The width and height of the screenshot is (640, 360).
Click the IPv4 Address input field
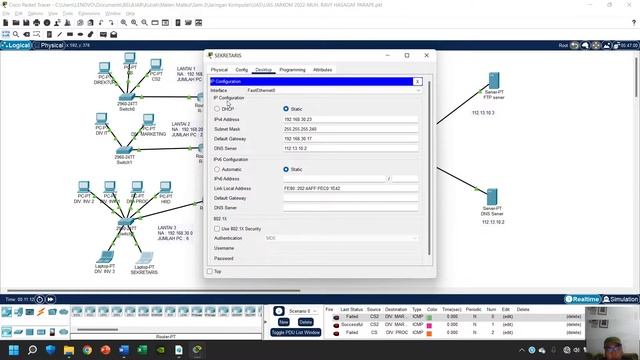point(351,119)
